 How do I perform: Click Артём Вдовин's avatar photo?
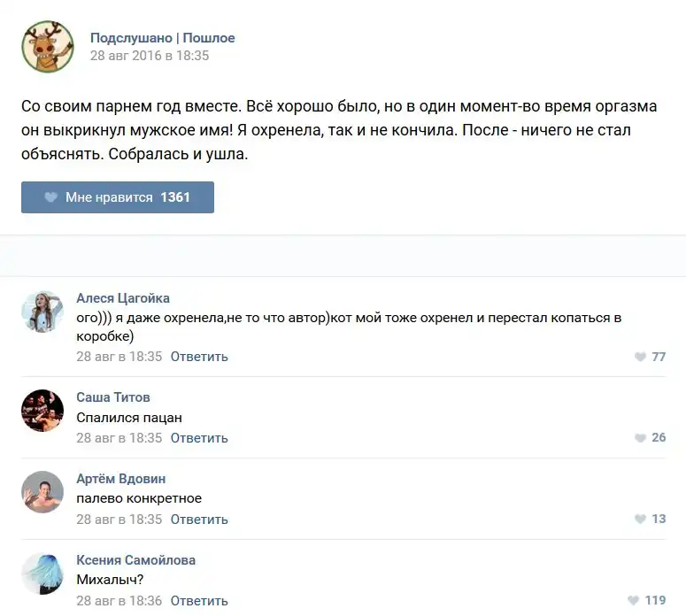pos(42,491)
